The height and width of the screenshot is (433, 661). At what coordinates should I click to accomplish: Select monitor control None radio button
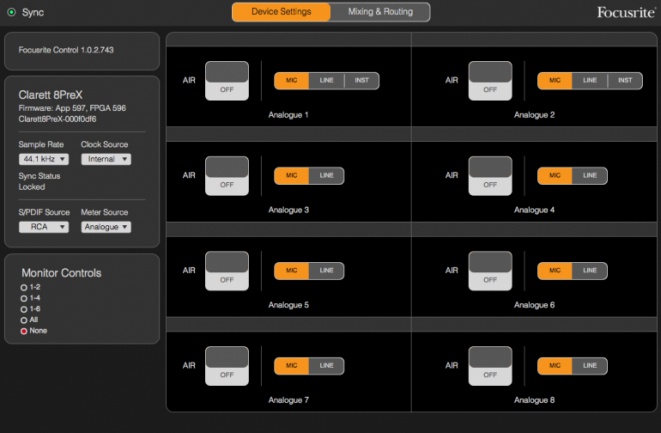point(24,331)
